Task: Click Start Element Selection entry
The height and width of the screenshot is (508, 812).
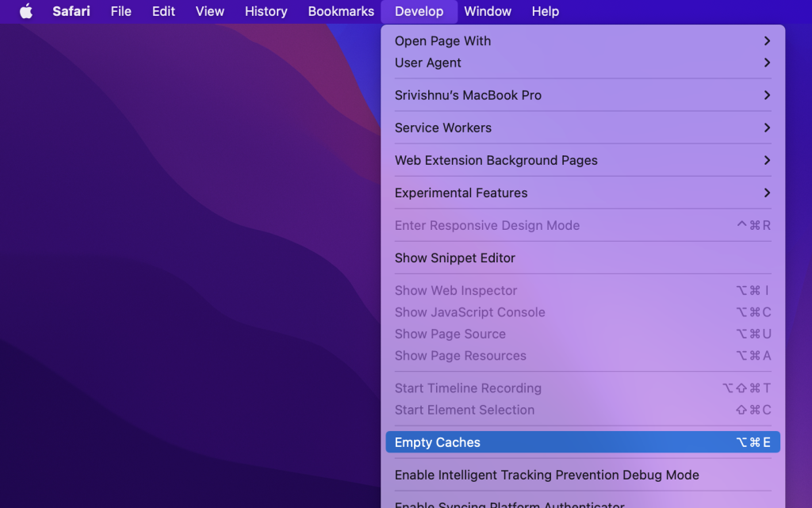Action: 583,411
